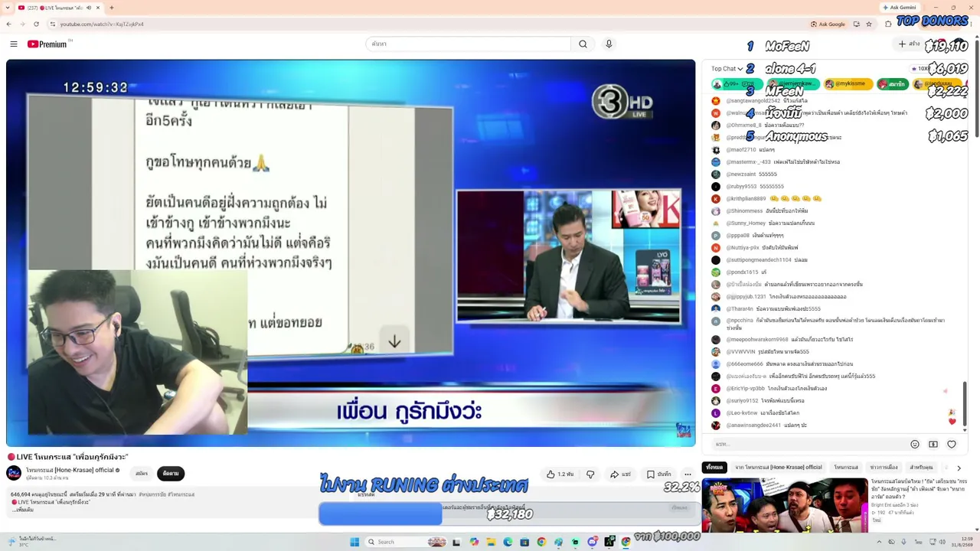980x551 pixels.
Task: Select the Hone-Krasae official filter chip
Action: 779,468
